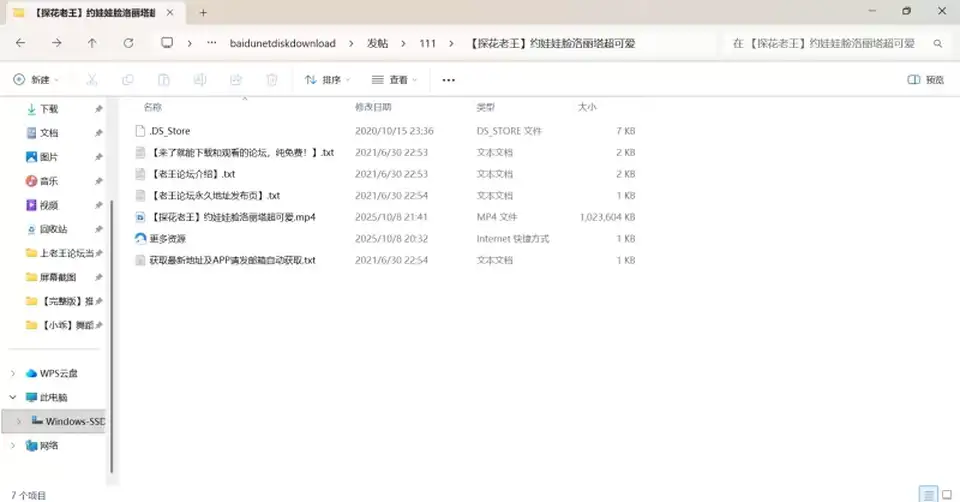Screen dimensions: 960x502
Task: Click the forward navigation arrow
Action: (x=56, y=43)
